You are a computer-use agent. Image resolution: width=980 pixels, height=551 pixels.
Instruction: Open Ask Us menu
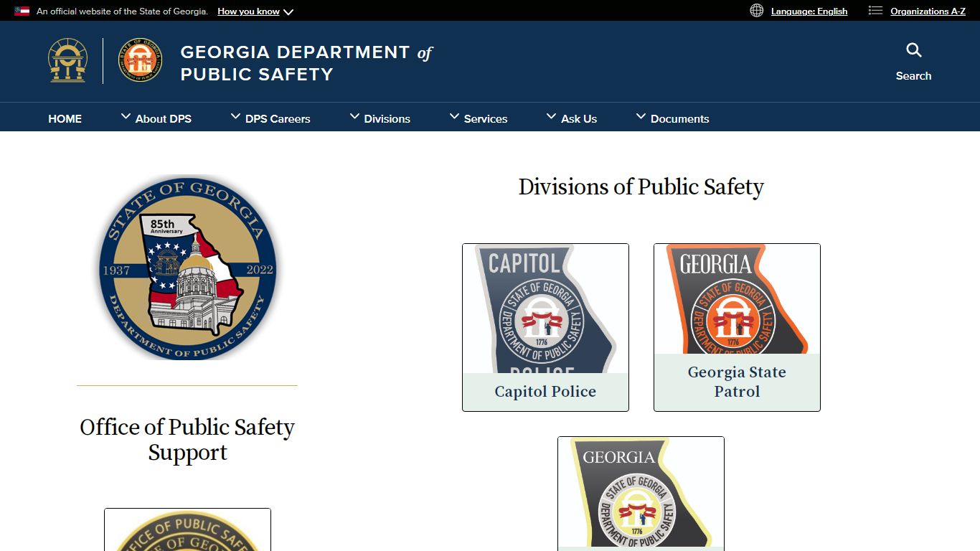(579, 118)
